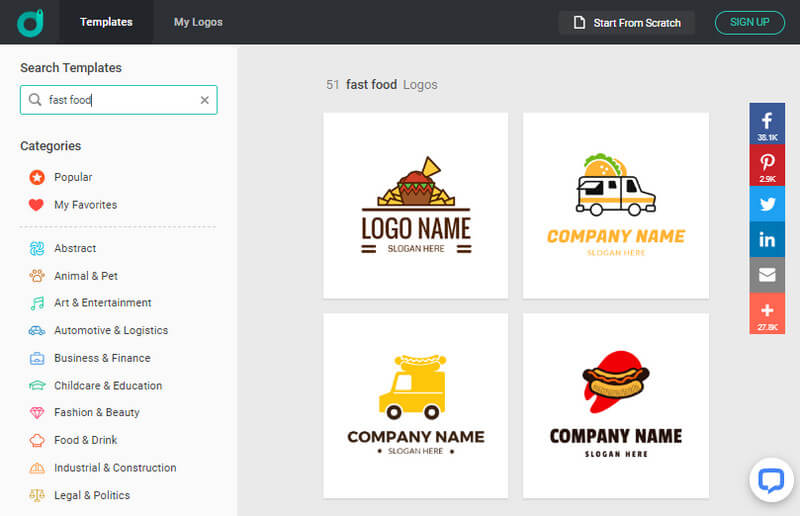The height and width of the screenshot is (516, 800).
Task: Share on Twitter icon
Action: pyautogui.click(x=767, y=204)
